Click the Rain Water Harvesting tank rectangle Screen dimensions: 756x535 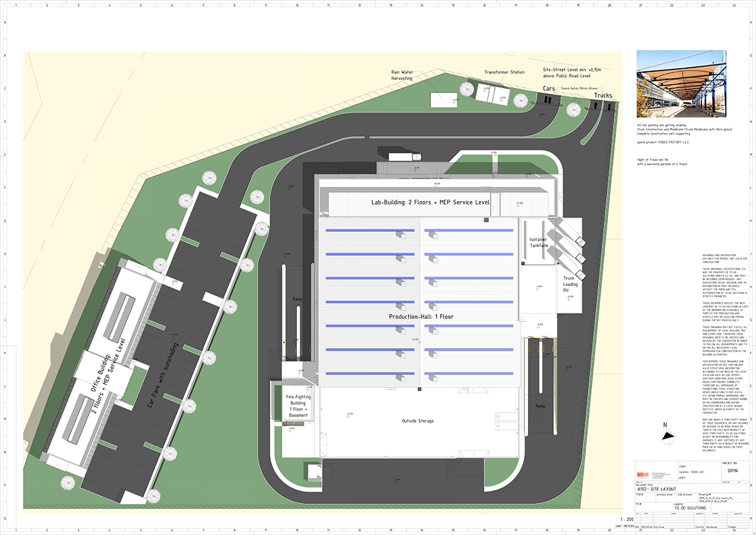tap(445, 100)
